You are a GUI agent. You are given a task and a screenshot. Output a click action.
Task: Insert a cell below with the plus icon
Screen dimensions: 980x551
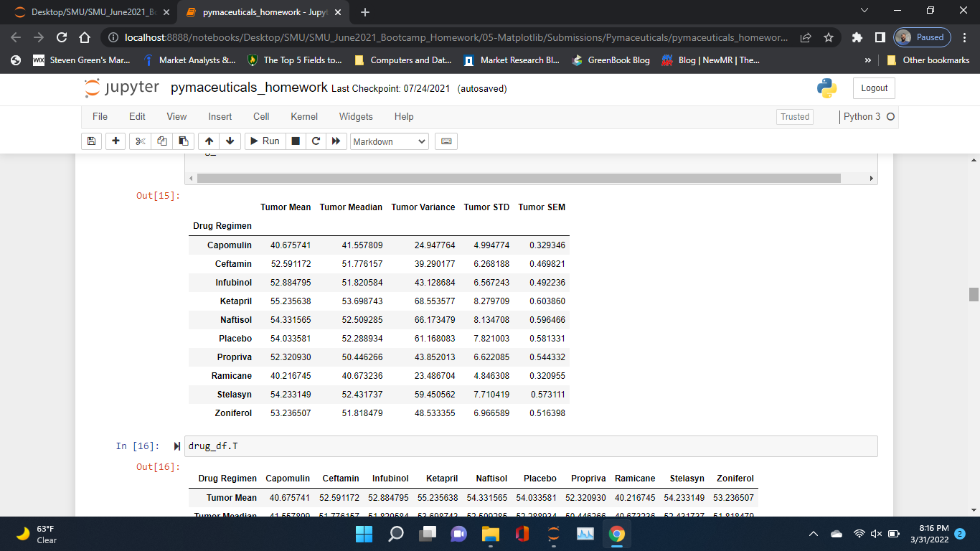[116, 141]
